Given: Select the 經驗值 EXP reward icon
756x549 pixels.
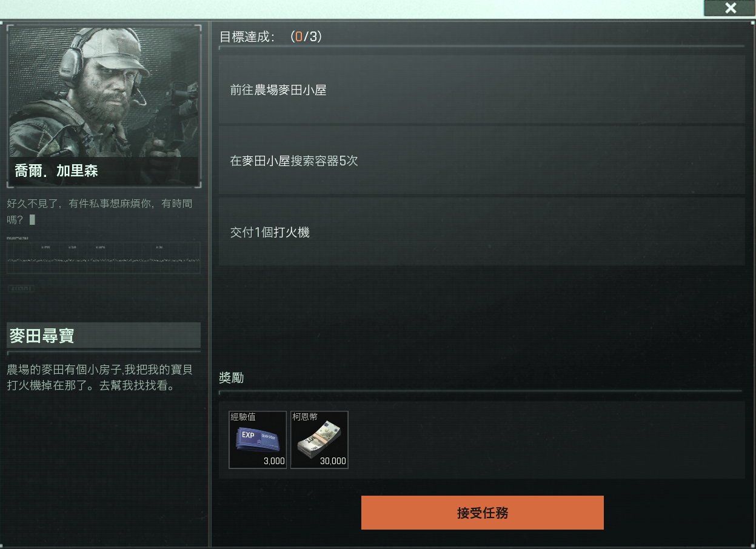Looking at the screenshot, I should (x=258, y=440).
